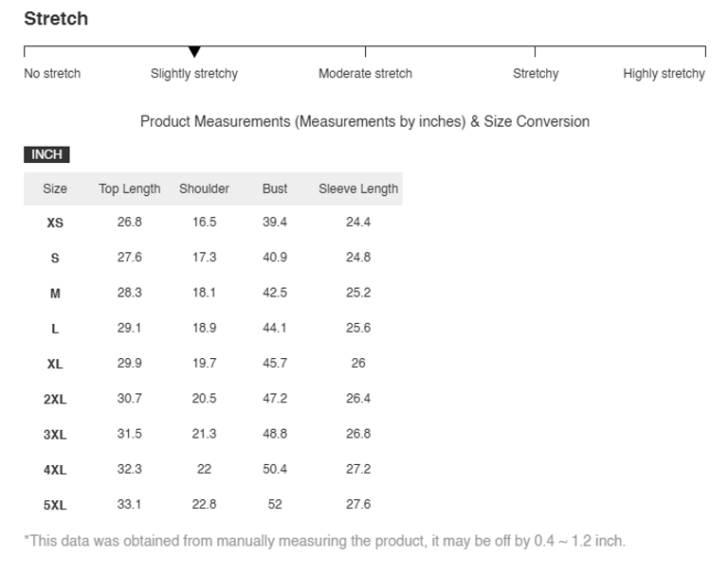728x573 pixels.
Task: Click the Product Measurements title text
Action: (365, 121)
